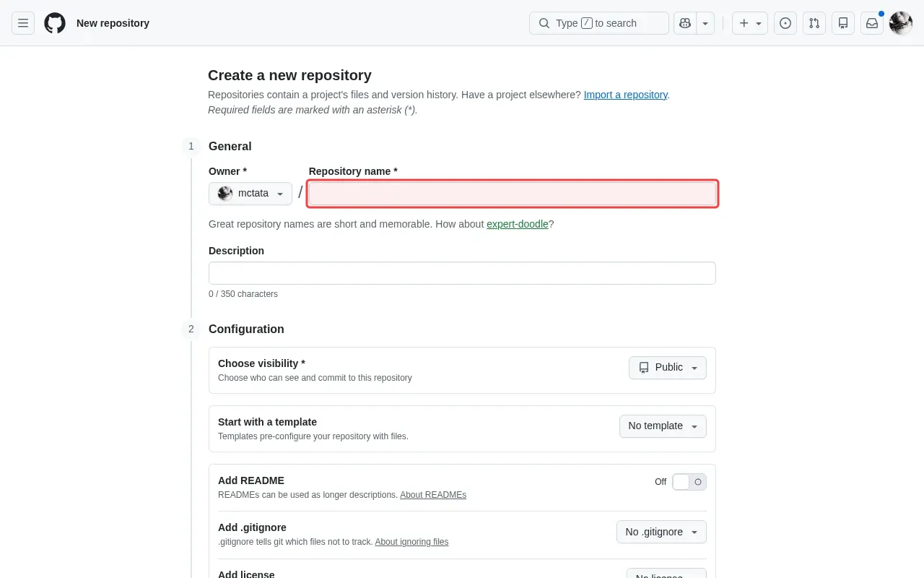The width and height of the screenshot is (924, 578).
Task: Open the No template dropdown
Action: (662, 426)
